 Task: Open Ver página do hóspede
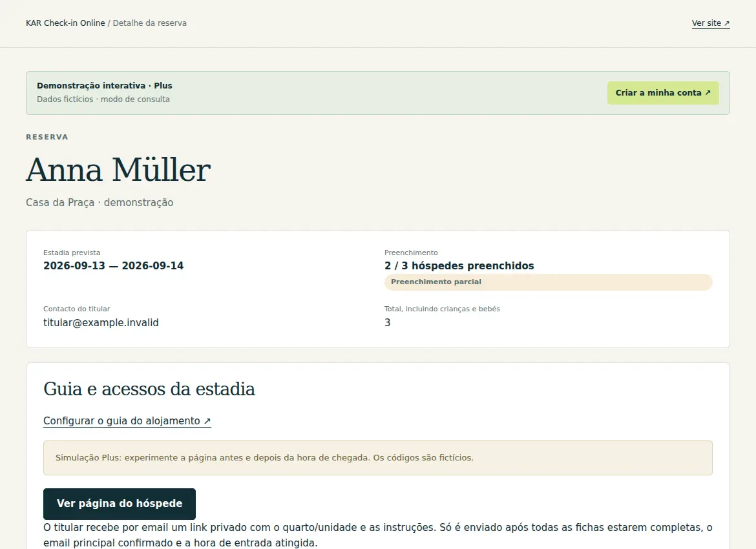pos(120,504)
